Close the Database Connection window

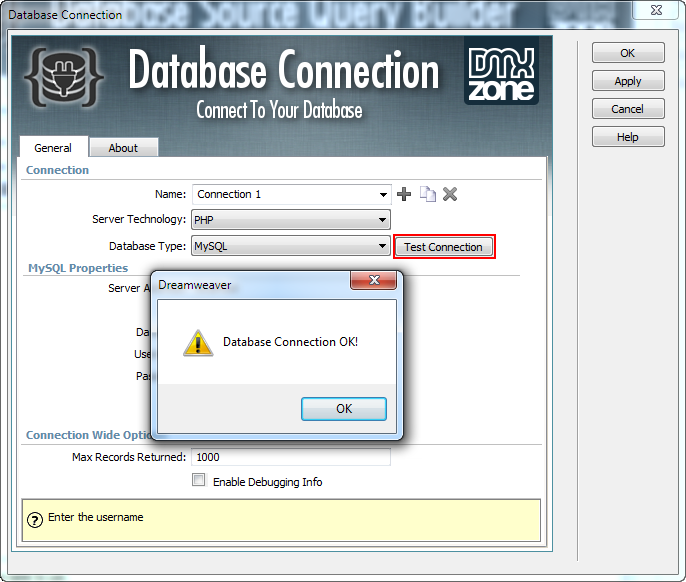[x=656, y=11]
